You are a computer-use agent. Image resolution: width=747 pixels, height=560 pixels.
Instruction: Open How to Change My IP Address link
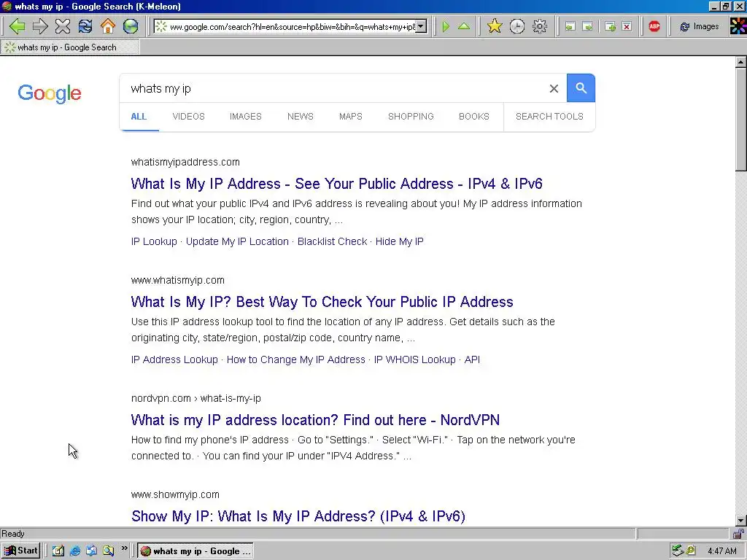(296, 359)
